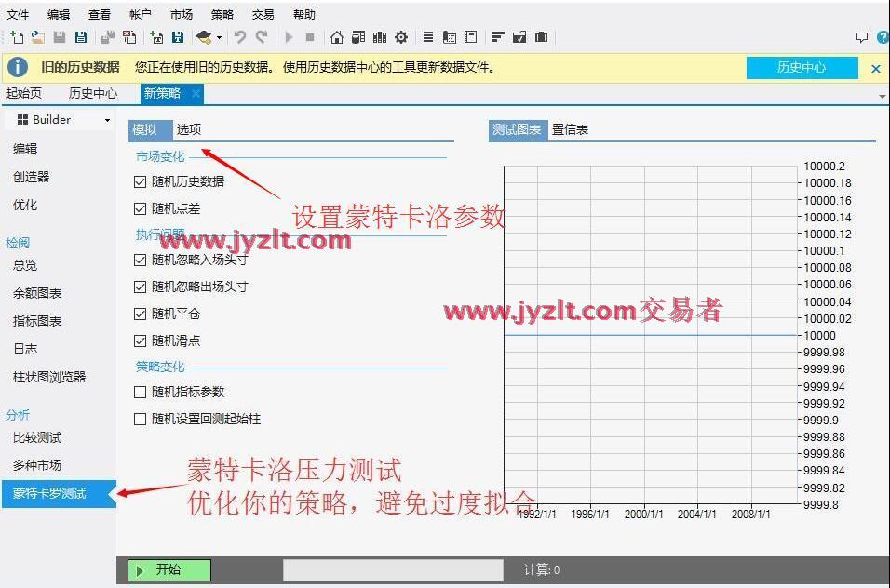Screen dimensions: 890x588
Task: Click the gear settings icon
Action: [401, 37]
